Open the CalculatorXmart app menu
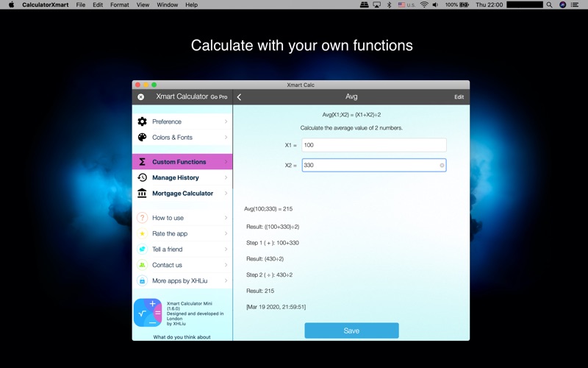Viewport: 588px width, 368px height. coord(45,5)
